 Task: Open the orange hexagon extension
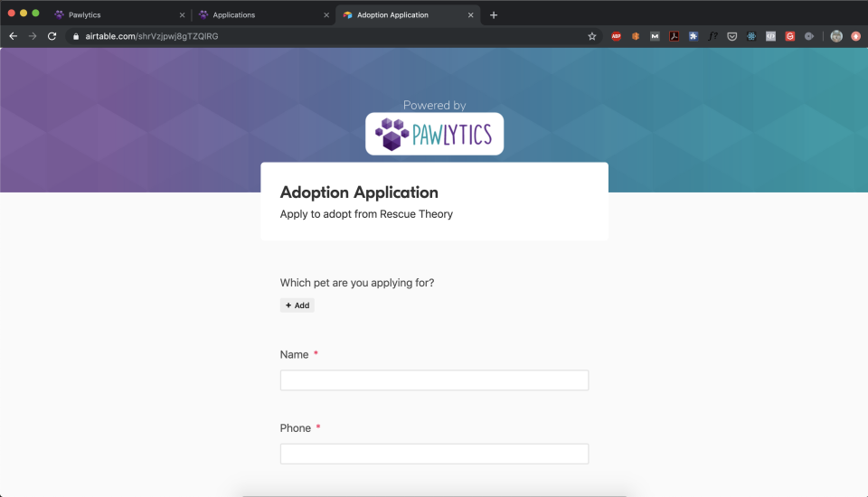click(x=636, y=36)
